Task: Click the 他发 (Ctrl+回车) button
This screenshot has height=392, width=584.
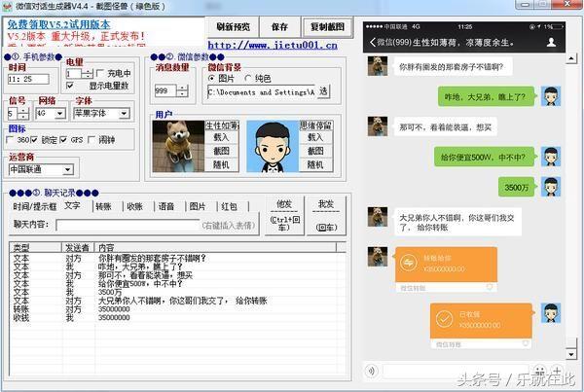Action: coord(285,216)
